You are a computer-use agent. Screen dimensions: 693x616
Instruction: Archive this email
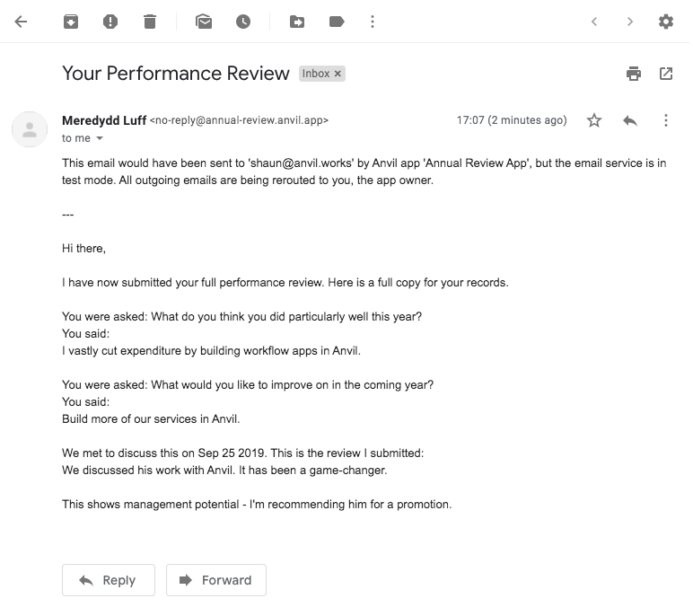click(71, 22)
